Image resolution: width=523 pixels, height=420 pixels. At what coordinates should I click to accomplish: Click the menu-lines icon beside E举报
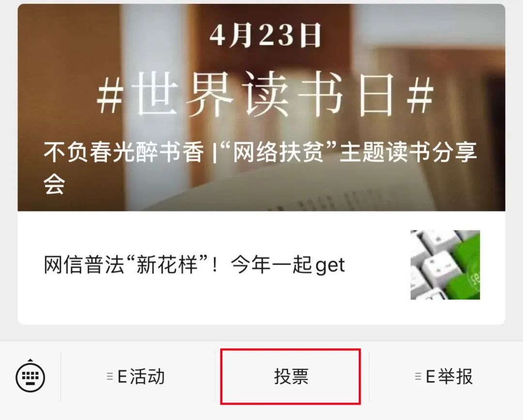418,376
